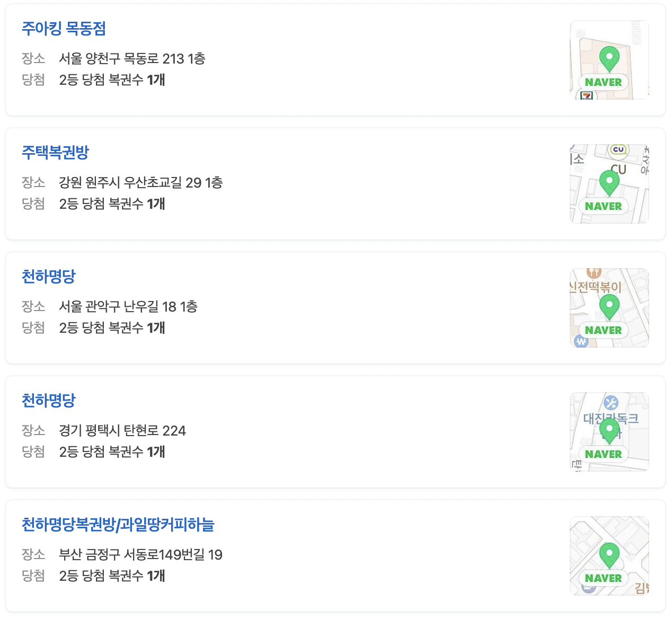The image size is (672, 620).
Task: Click the NAVER badge on 관악구 천하명당 map
Action: (603, 330)
